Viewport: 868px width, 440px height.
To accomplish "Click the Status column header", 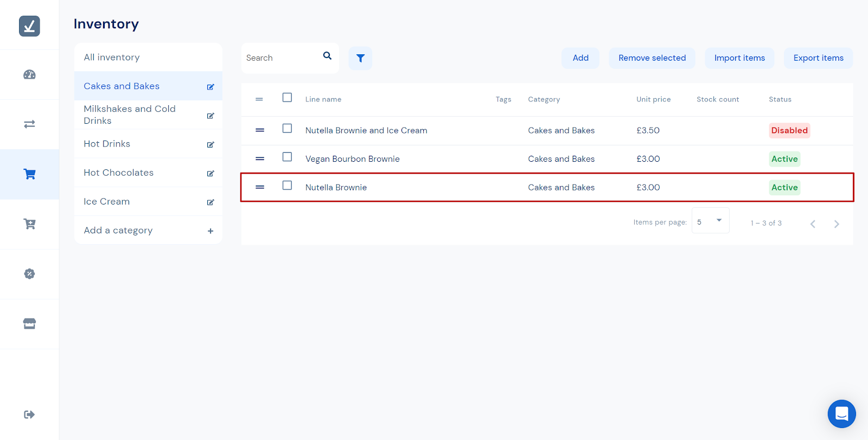I will [x=780, y=99].
